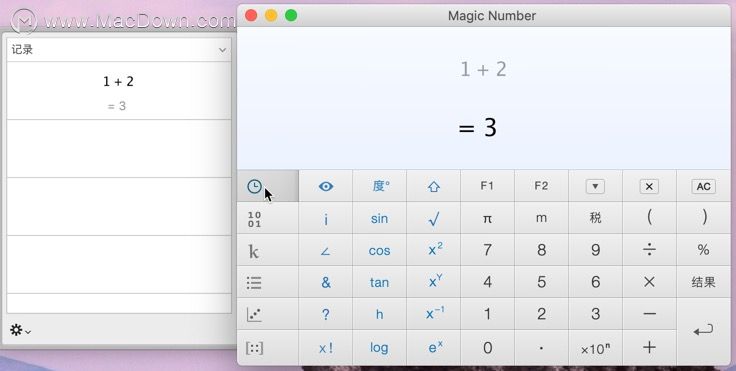736x371 pixels.
Task: Click the minus key
Action: coord(649,314)
